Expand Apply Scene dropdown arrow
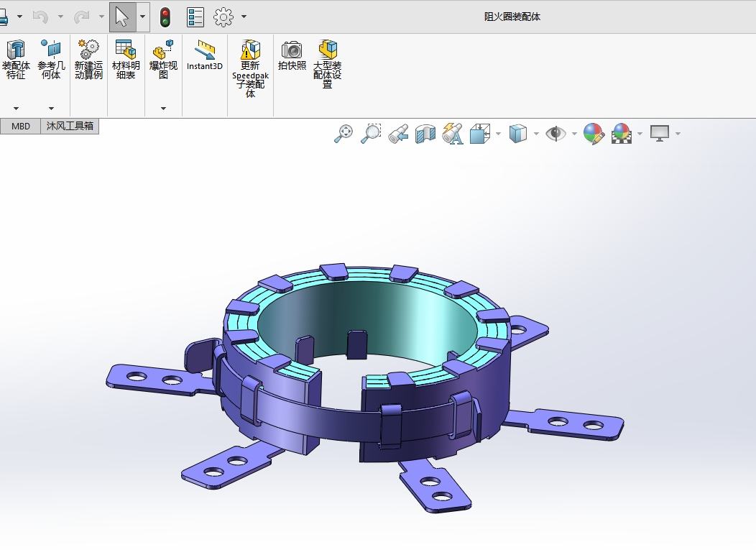This screenshot has width=756, height=550. pyautogui.click(x=640, y=134)
